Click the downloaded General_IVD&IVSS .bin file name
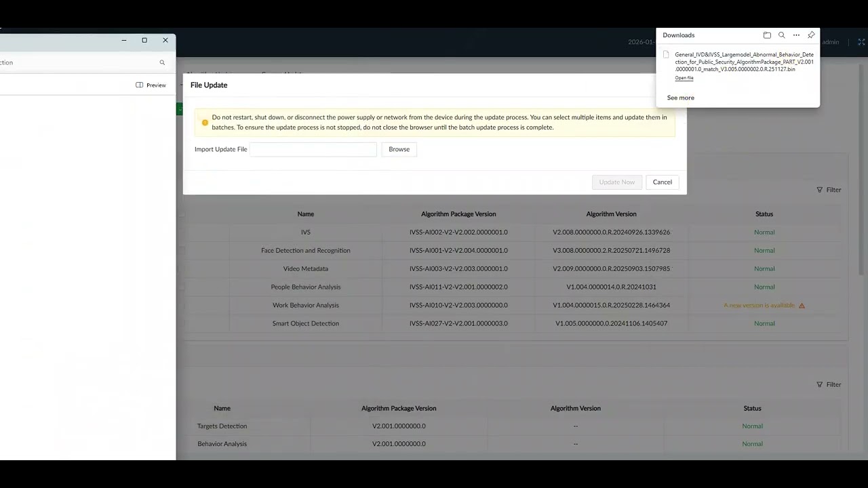868x488 pixels. pos(744,62)
